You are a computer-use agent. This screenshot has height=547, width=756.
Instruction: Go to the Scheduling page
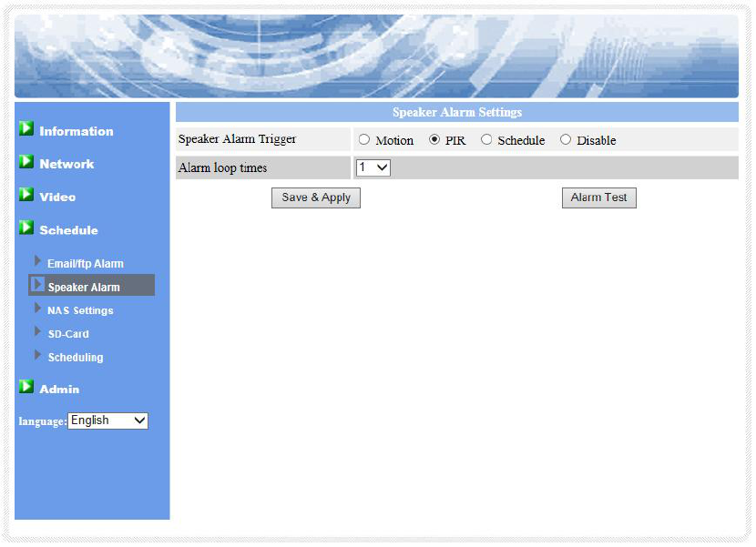(76, 358)
